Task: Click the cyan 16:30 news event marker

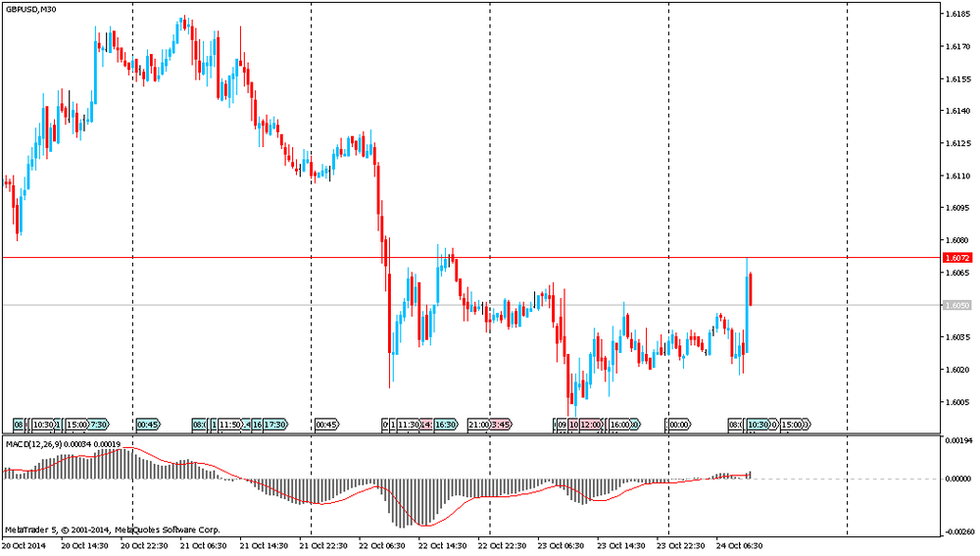Action: 445,425
